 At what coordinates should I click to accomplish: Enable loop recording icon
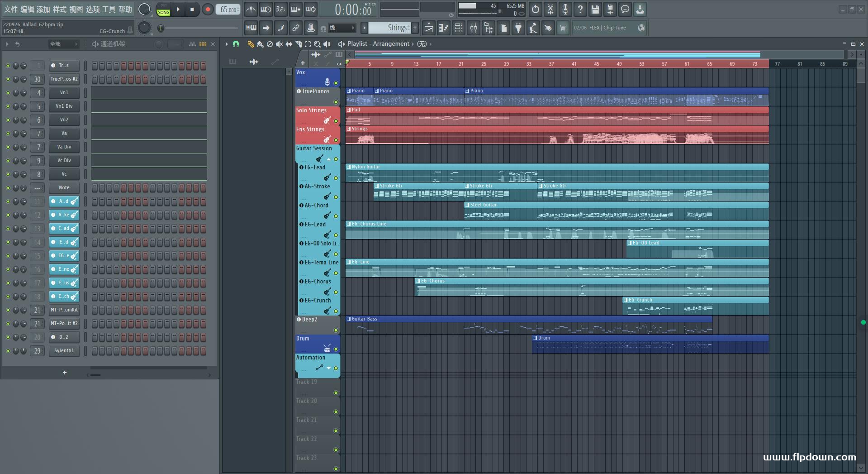tap(311, 9)
